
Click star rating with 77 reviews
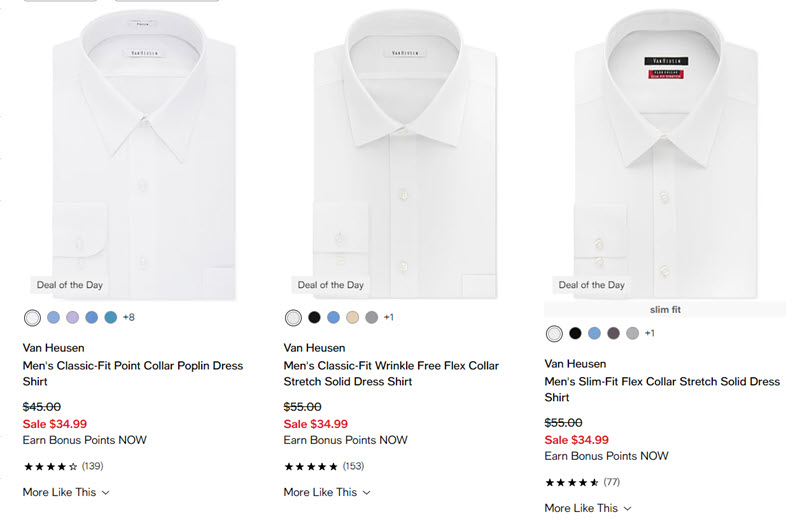pyautogui.click(x=583, y=482)
